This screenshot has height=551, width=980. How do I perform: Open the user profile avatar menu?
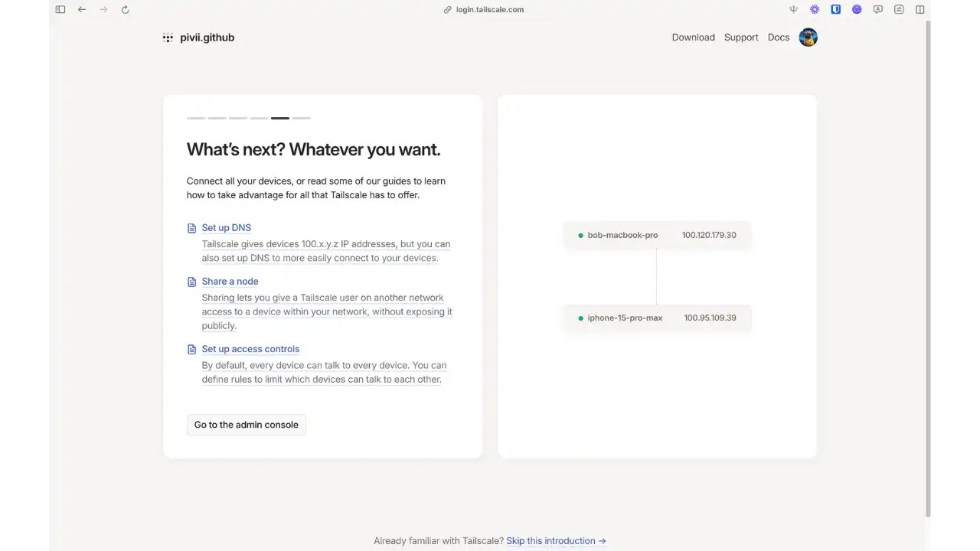[x=808, y=37]
